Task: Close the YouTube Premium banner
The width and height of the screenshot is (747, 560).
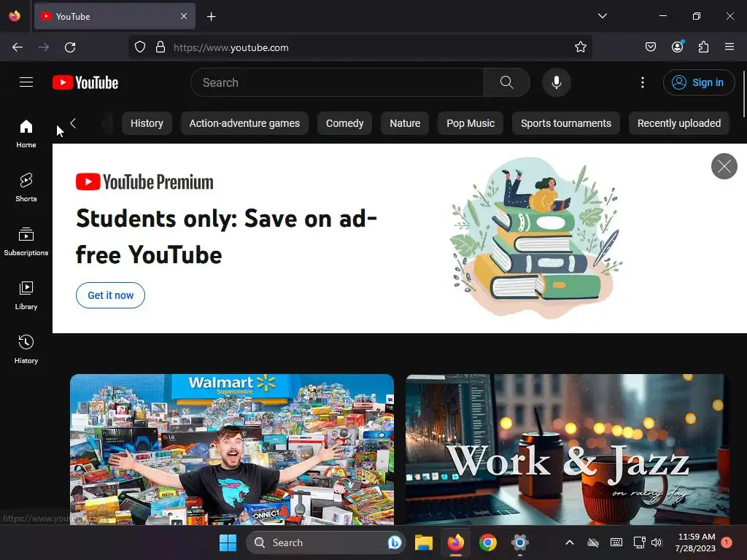Action: (x=724, y=166)
